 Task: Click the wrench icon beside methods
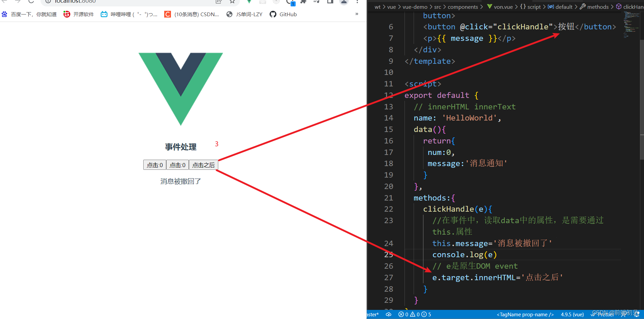(x=583, y=6)
